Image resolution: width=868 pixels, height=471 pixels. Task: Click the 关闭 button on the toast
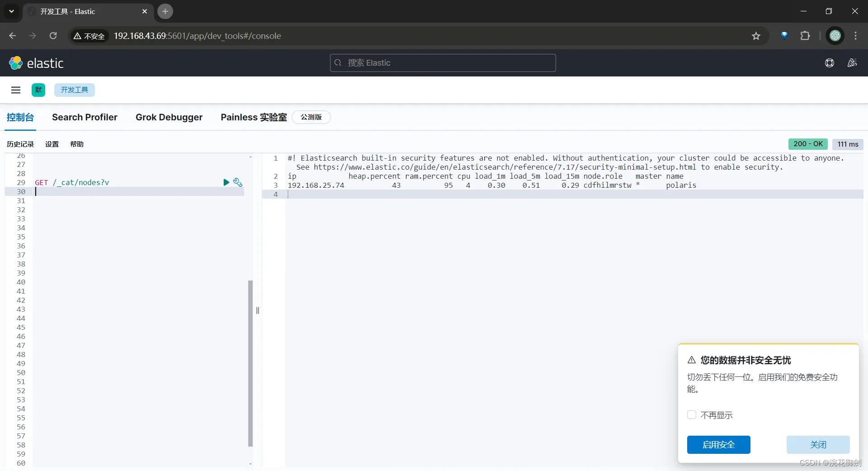(x=818, y=445)
